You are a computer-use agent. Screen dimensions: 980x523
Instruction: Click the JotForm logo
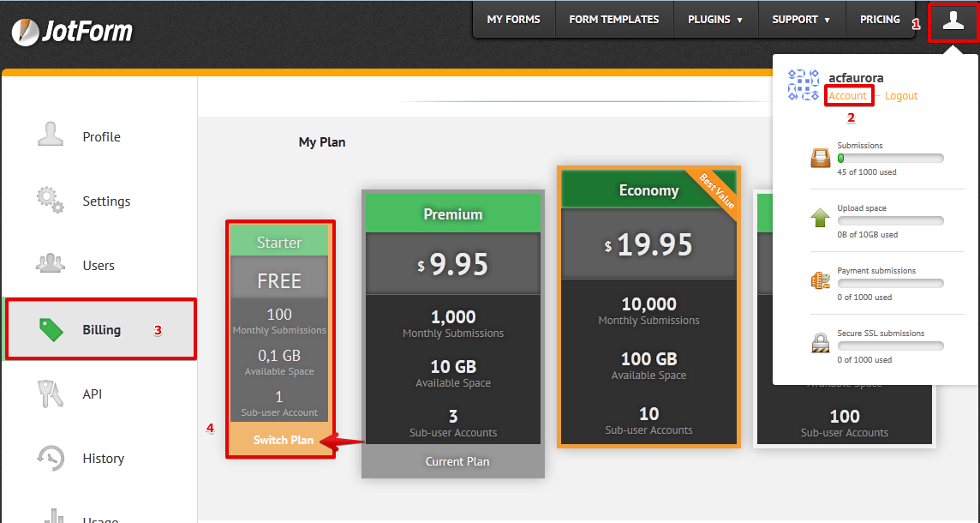pyautogui.click(x=72, y=31)
